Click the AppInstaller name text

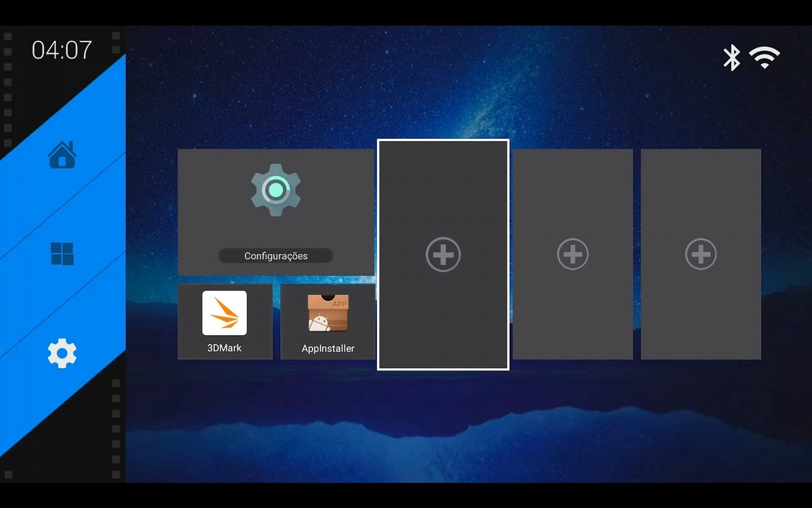[x=328, y=348]
